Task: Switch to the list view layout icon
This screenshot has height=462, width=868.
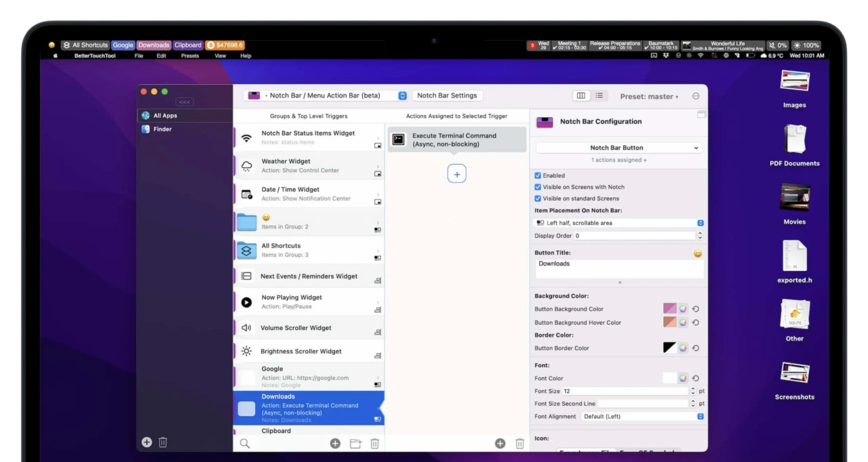Action: pos(599,96)
